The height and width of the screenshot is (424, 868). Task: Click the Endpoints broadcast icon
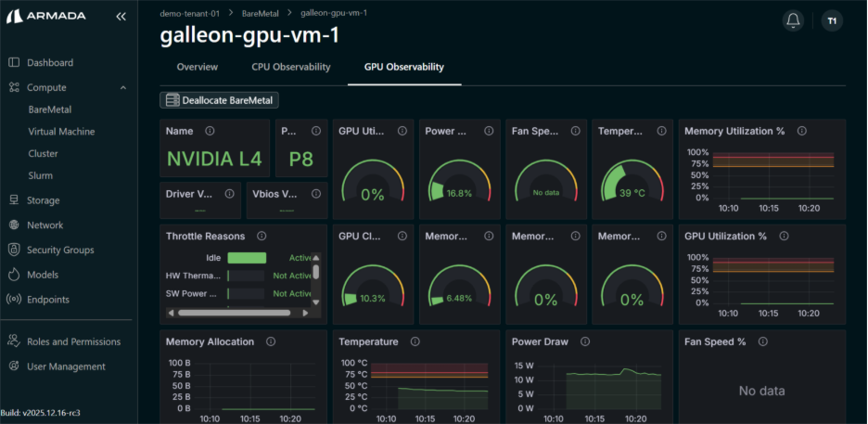(14, 300)
